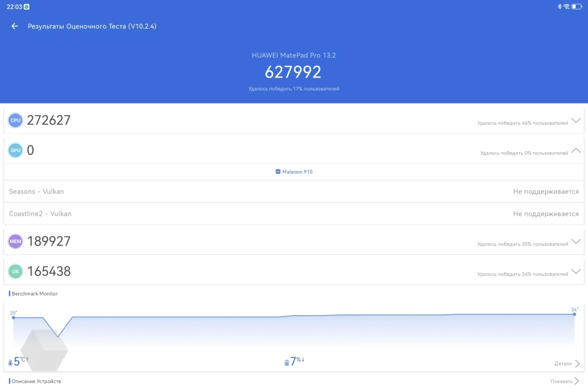This screenshot has height=392, width=588.
Task: Tap the total score 627992
Action: tap(293, 72)
